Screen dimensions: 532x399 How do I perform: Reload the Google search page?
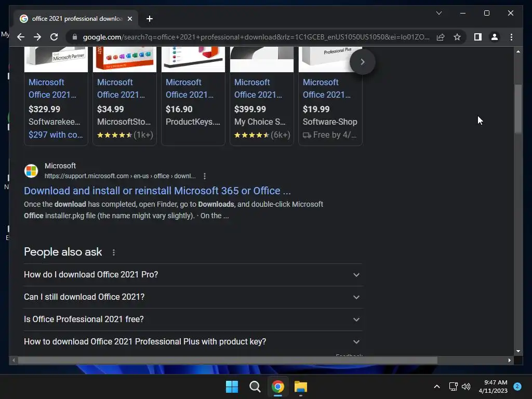click(54, 37)
